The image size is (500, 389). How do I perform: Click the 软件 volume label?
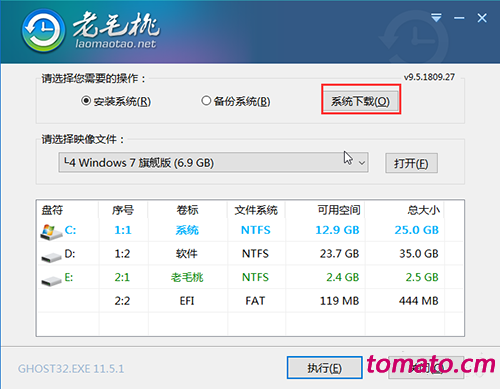pyautogui.click(x=187, y=254)
